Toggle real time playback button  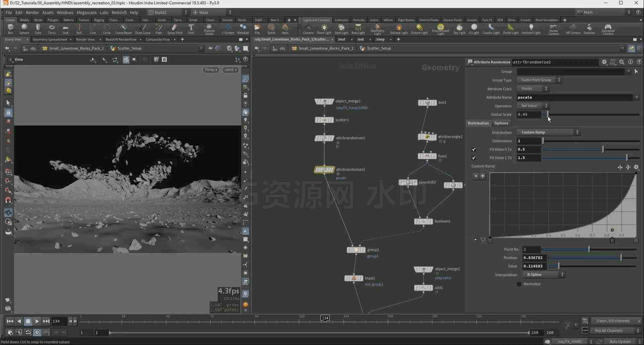(x=37, y=332)
